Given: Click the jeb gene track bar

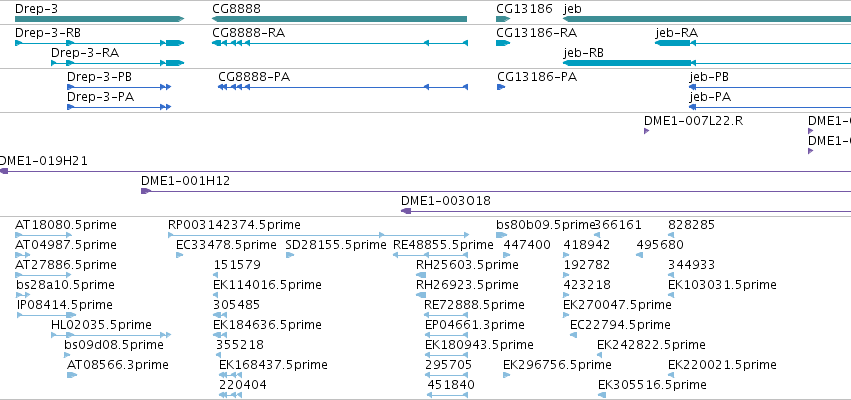Looking at the screenshot, I should 707,19.
